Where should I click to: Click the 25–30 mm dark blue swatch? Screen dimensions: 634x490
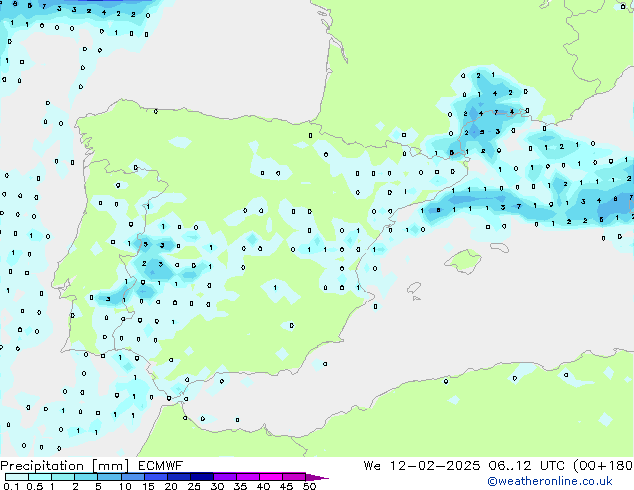[201, 477]
